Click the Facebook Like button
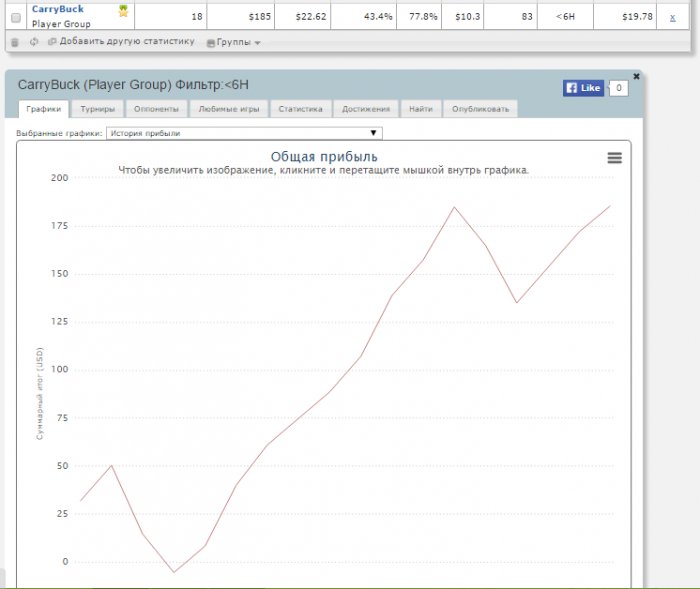Screen dimensions: 700x589 click(584, 88)
